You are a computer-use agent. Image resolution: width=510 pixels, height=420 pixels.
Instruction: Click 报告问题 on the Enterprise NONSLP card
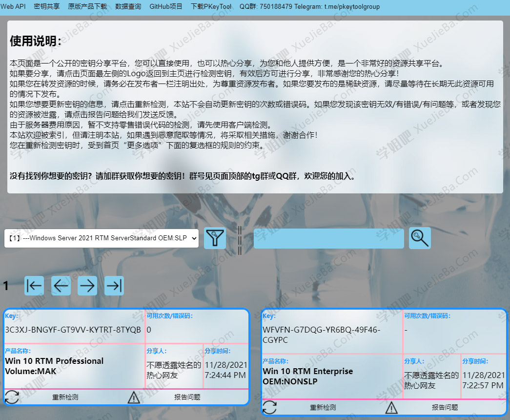coord(445,408)
